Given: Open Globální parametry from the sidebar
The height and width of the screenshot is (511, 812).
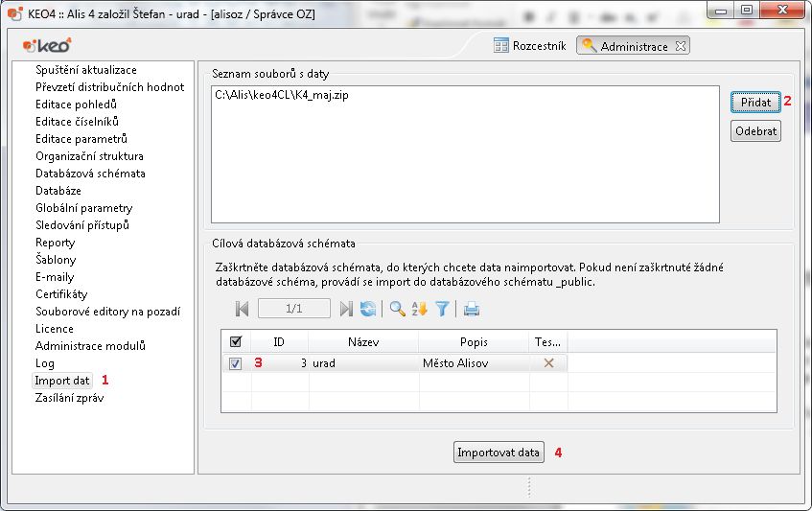Looking at the screenshot, I should pyautogui.click(x=83, y=208).
